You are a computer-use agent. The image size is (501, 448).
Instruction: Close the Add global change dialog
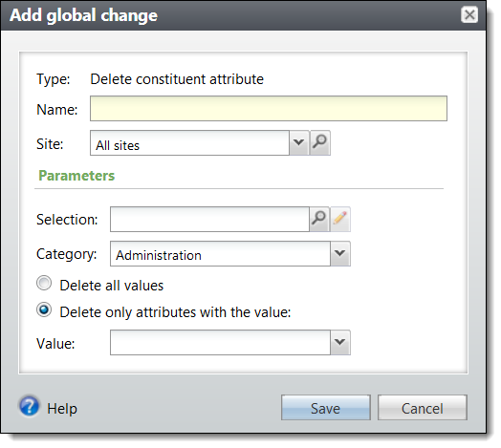(469, 14)
